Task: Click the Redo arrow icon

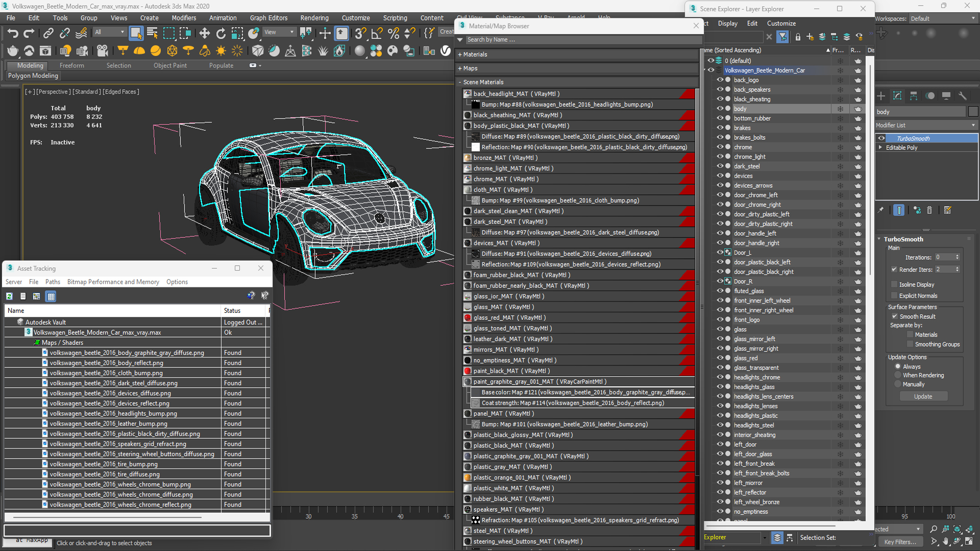Action: pyautogui.click(x=29, y=33)
